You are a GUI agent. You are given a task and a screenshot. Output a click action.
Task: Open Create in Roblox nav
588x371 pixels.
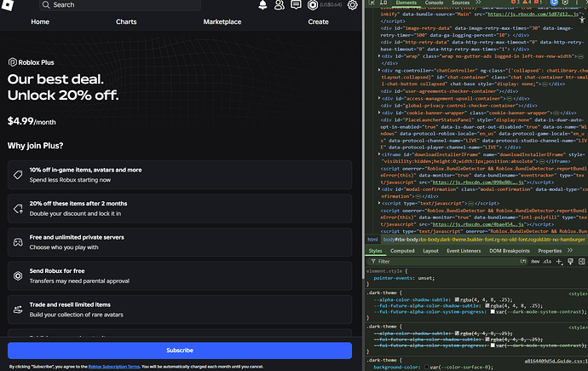click(x=319, y=22)
